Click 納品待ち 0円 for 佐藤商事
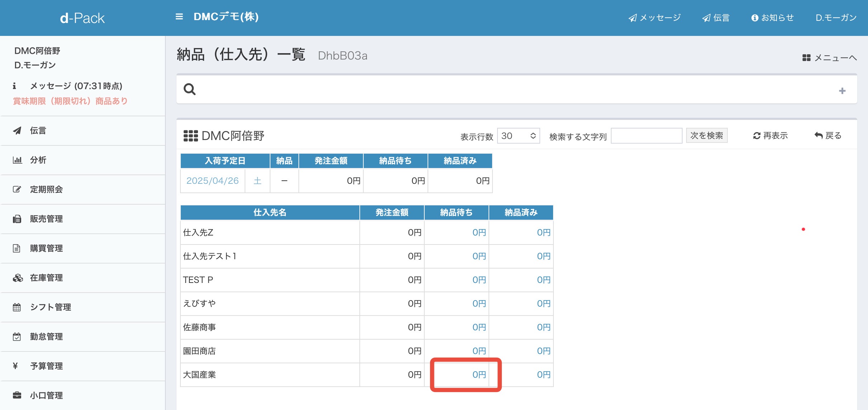The height and width of the screenshot is (410, 868). click(479, 327)
